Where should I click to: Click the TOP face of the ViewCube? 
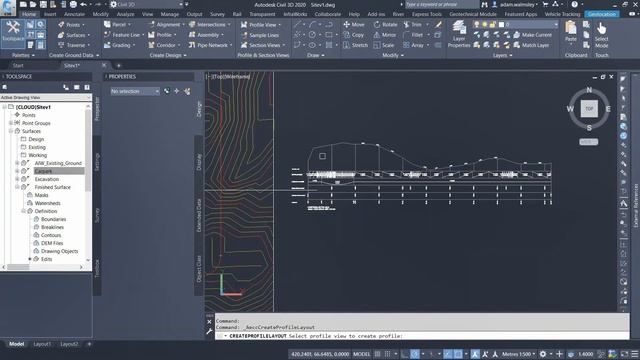[x=589, y=109]
